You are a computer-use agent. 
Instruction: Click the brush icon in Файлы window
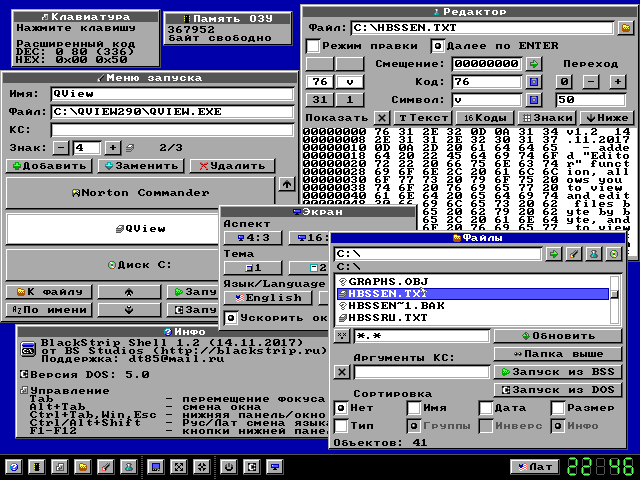coord(574,254)
